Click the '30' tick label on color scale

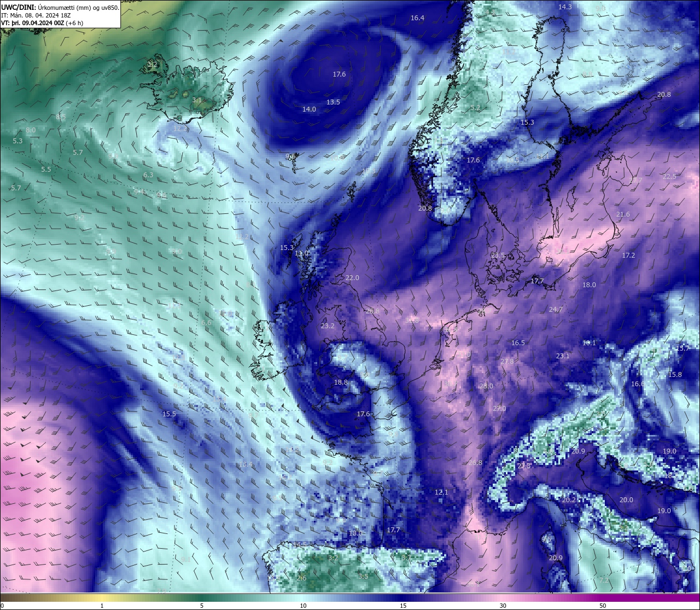tap(503, 606)
